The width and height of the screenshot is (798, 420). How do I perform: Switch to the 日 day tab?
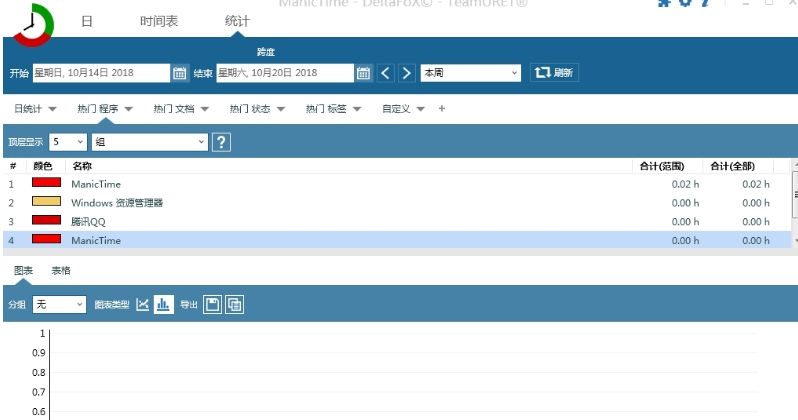coord(87,21)
